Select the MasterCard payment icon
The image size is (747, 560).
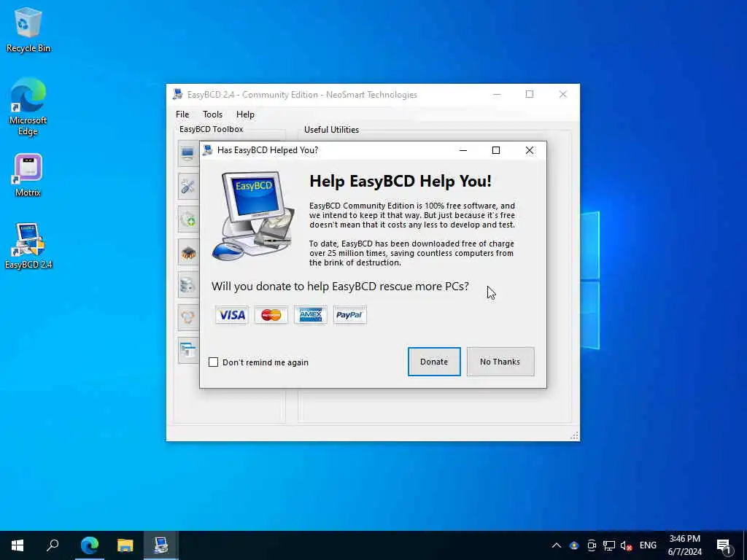[x=271, y=315]
